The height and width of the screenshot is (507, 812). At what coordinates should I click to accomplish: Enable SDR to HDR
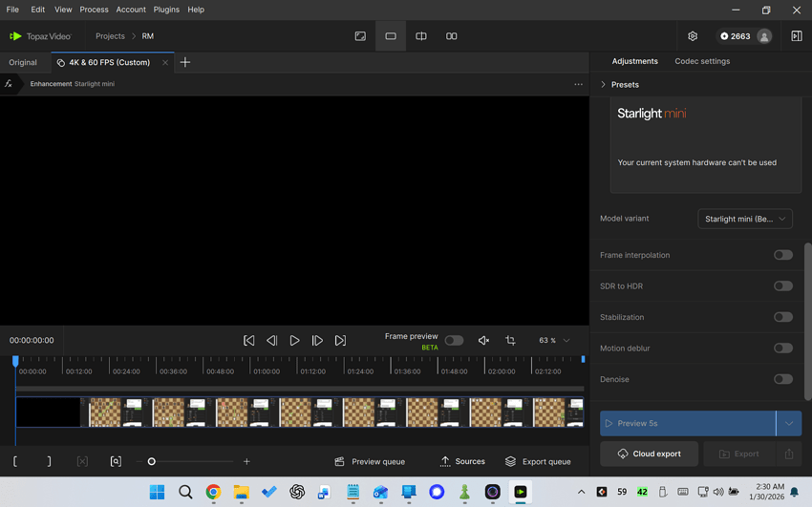point(783,286)
